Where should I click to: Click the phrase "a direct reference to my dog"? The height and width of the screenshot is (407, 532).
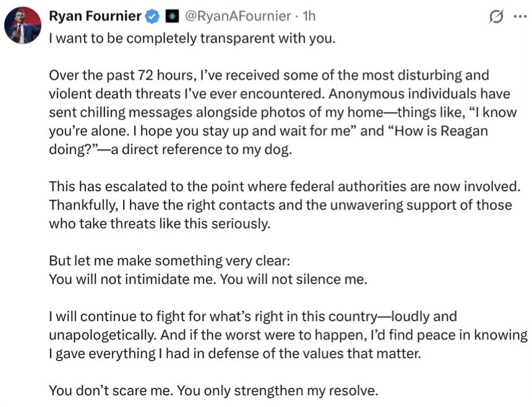tap(201, 150)
